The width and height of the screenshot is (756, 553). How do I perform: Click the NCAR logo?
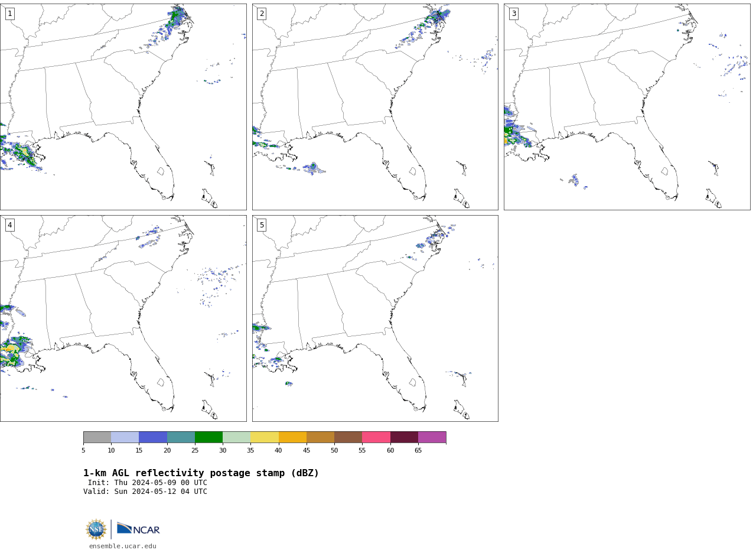point(138,529)
